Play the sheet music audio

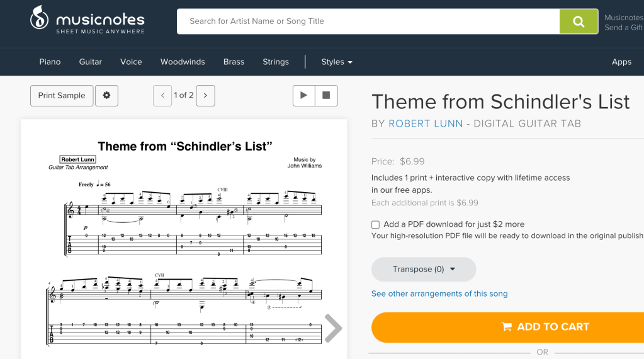coord(303,96)
